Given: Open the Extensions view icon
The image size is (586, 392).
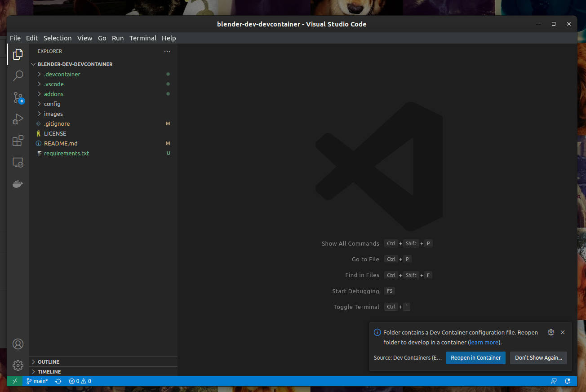Looking at the screenshot, I should point(18,141).
